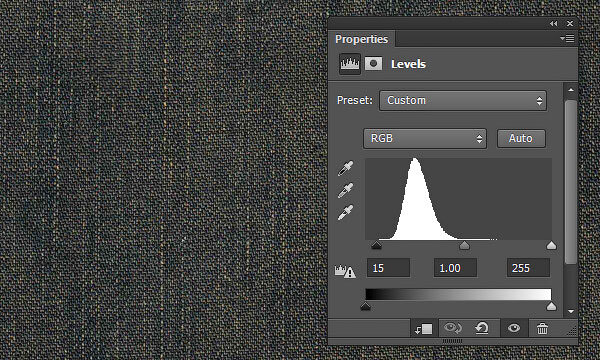Screen dimensions: 600x360
Task: Pick the gray point eyedropper
Action: (x=346, y=190)
